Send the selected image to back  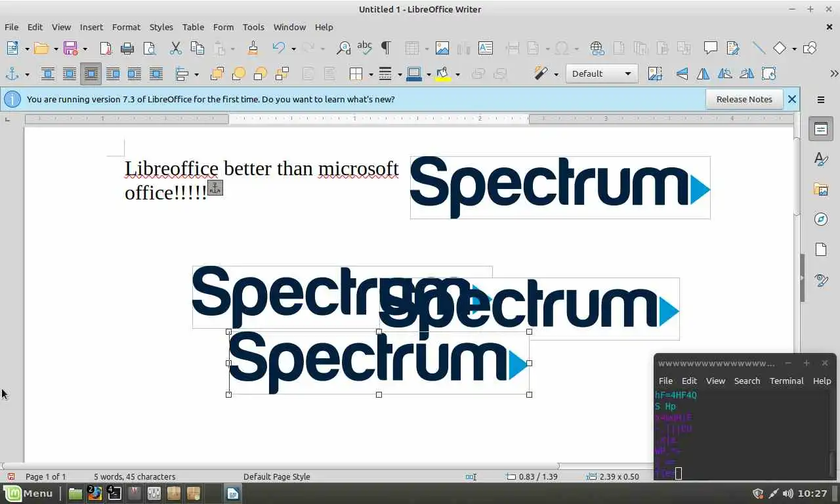[282, 73]
